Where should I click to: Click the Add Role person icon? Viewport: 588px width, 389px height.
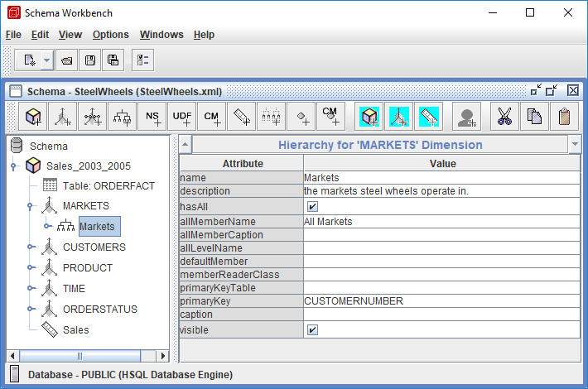[x=467, y=117]
